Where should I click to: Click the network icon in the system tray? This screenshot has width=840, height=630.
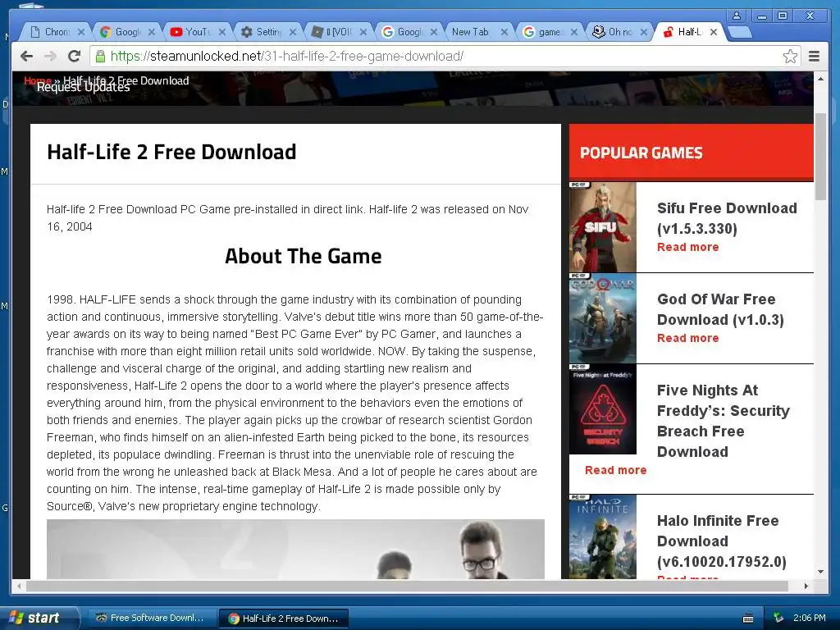click(x=778, y=618)
